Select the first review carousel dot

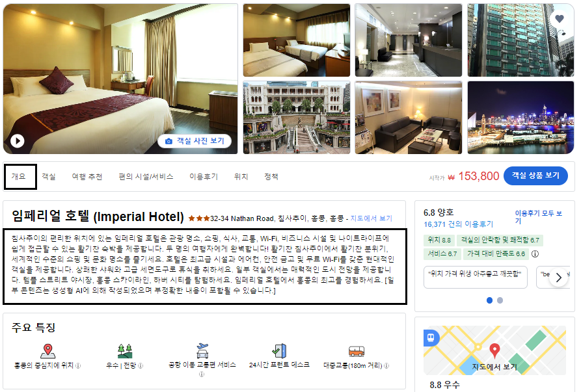click(489, 300)
